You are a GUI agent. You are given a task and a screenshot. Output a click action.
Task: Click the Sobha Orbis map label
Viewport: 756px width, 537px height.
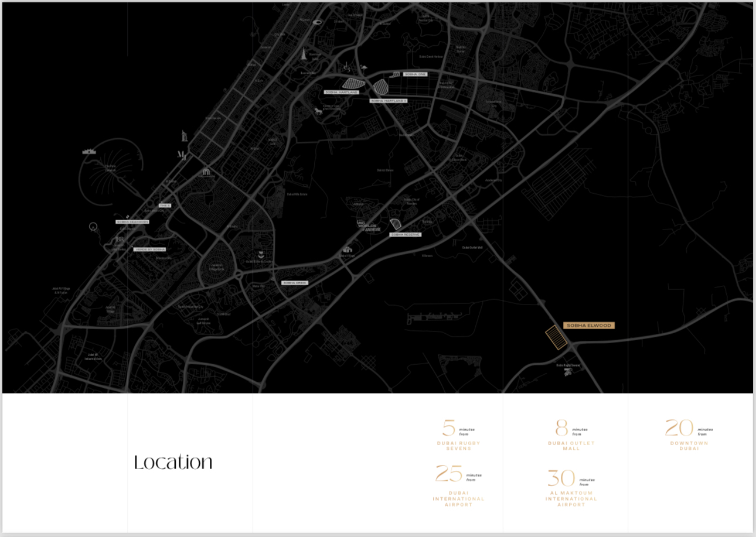tap(294, 283)
